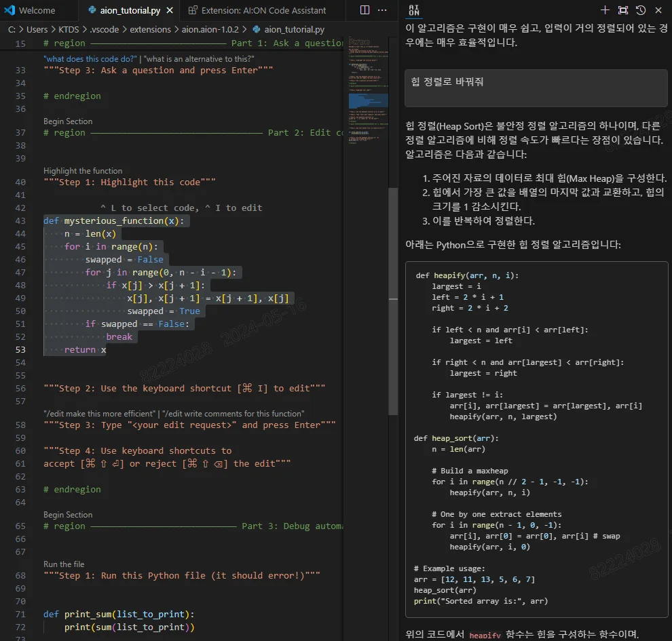Open chat history clock icon
The width and height of the screenshot is (672, 641).
(641, 10)
